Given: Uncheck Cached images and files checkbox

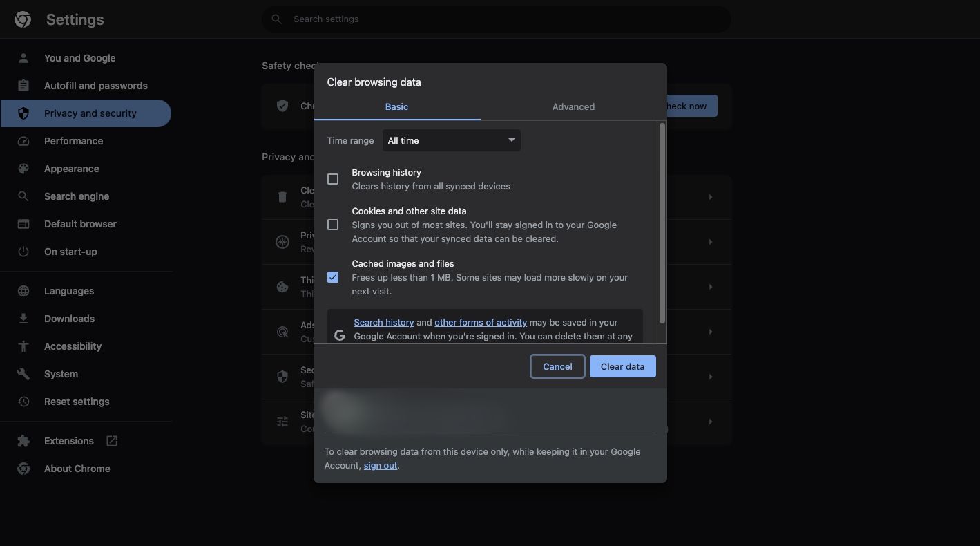Looking at the screenshot, I should (x=333, y=277).
